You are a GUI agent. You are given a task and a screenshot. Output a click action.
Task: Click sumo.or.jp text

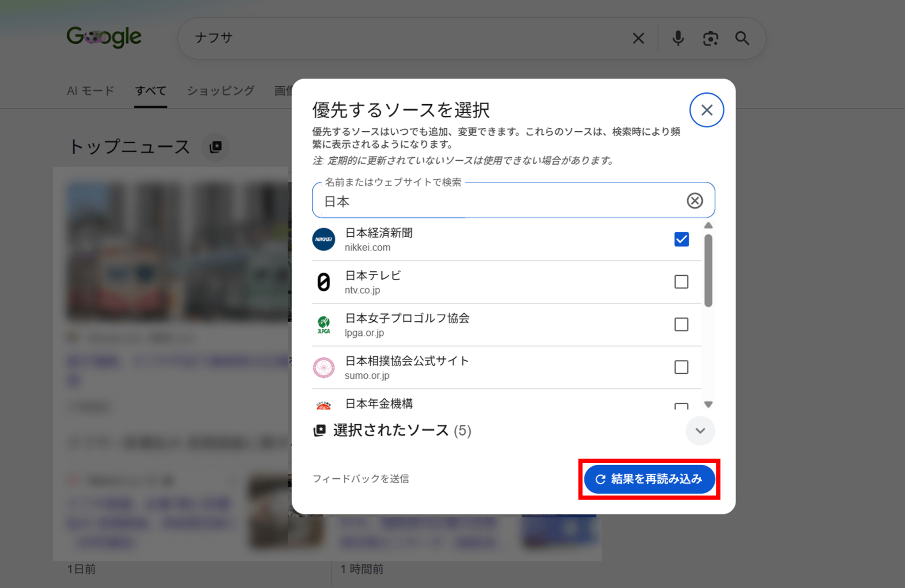(367, 376)
